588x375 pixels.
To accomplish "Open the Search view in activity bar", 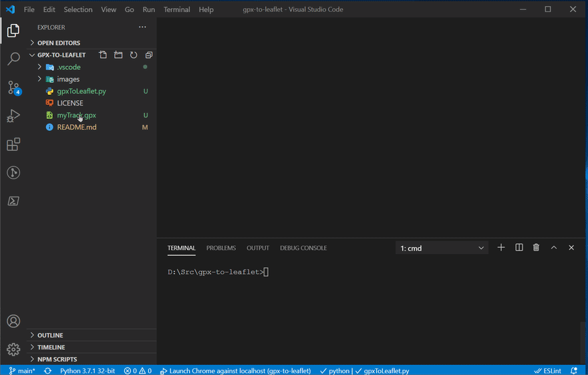I will pyautogui.click(x=13, y=59).
